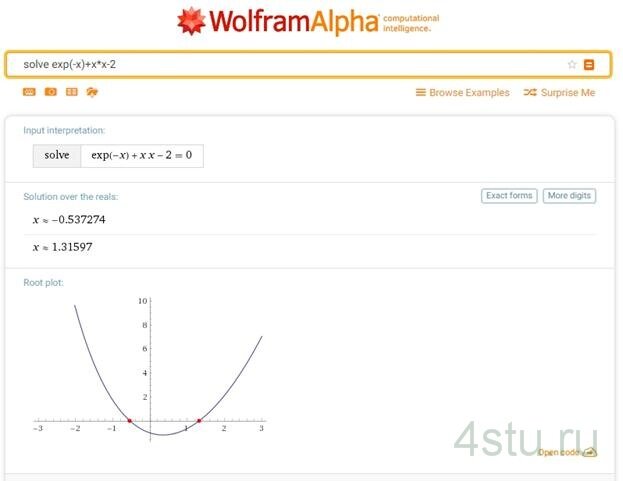
Task: Click the Exact forms button
Action: 509,196
